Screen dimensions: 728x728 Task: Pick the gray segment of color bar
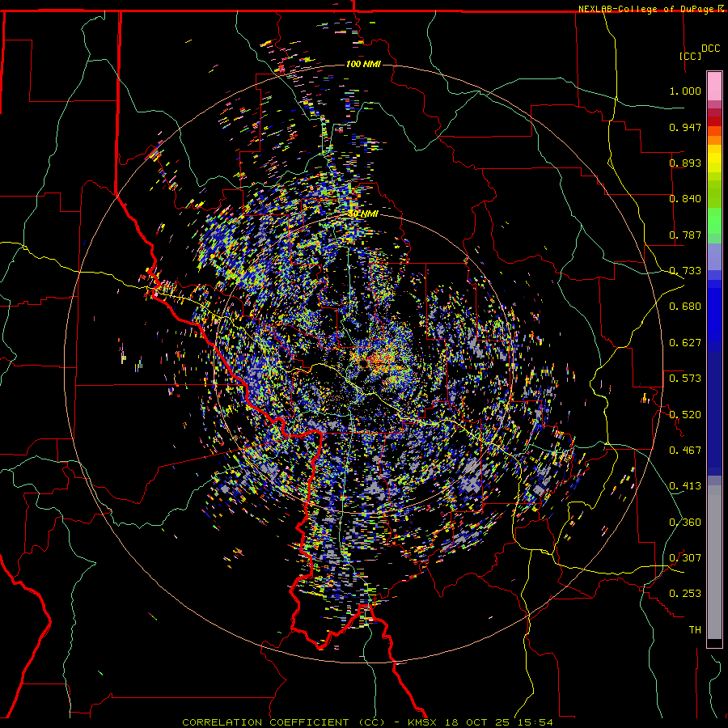coord(714,562)
